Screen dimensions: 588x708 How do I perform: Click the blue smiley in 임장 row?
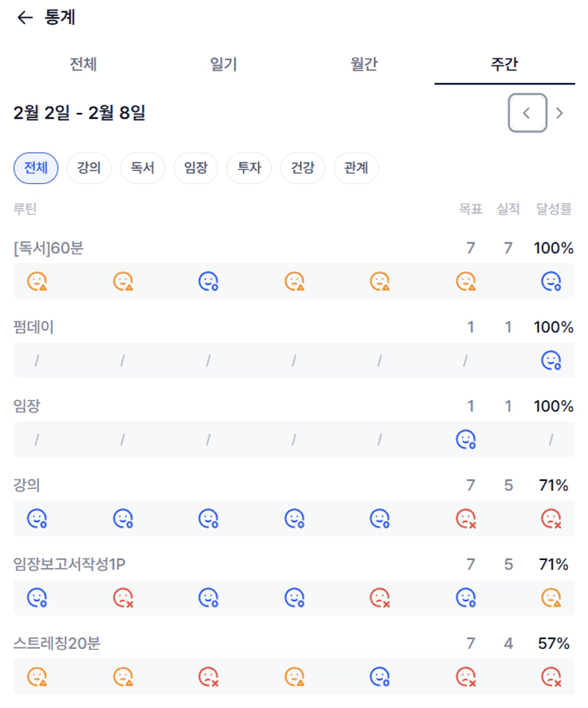point(466,440)
